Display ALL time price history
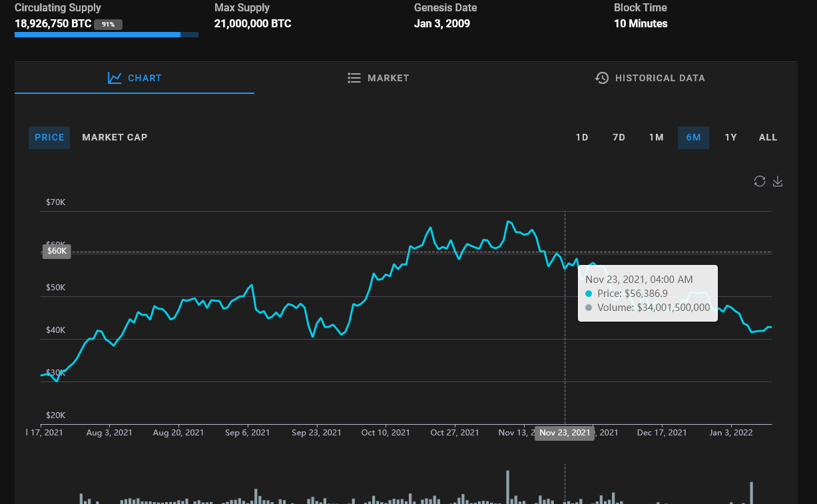Viewport: 817px width, 504px height. click(768, 137)
